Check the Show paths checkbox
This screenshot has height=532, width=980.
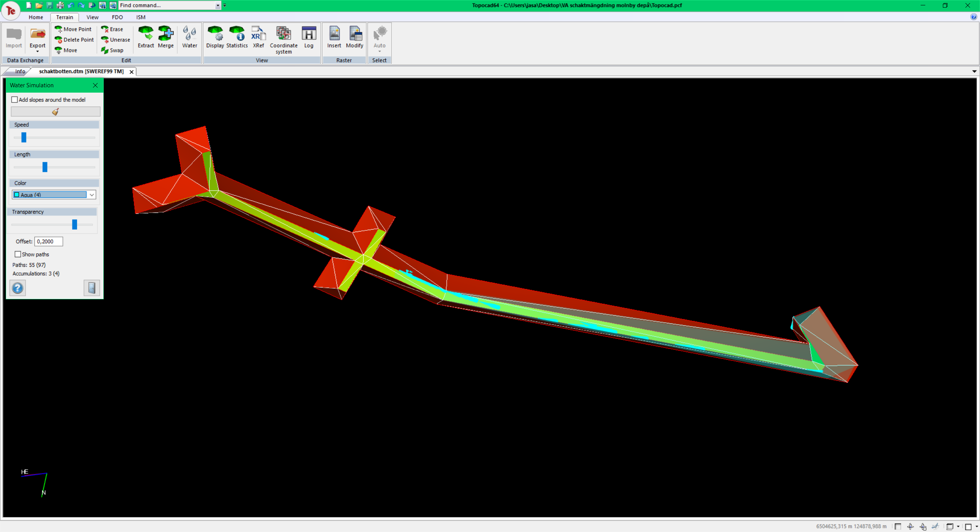[x=18, y=254]
